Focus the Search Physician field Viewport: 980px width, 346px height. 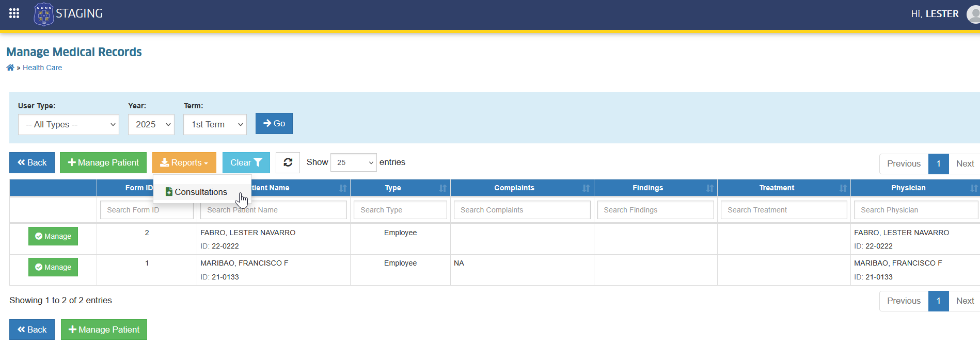(916, 210)
